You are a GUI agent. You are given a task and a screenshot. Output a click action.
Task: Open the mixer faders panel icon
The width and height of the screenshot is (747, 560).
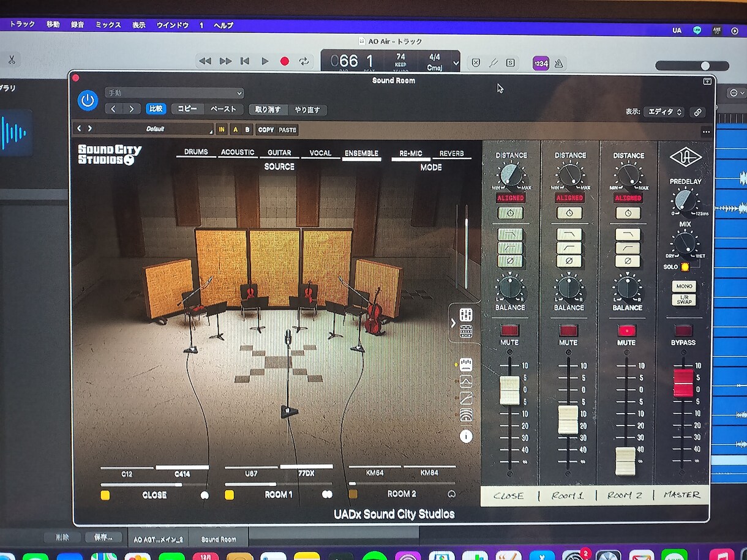(x=466, y=315)
